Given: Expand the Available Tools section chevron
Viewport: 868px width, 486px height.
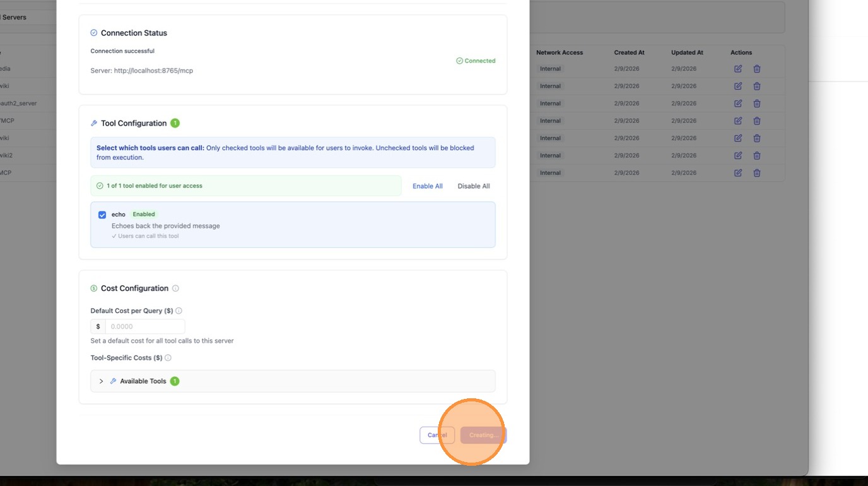Looking at the screenshot, I should (x=101, y=381).
